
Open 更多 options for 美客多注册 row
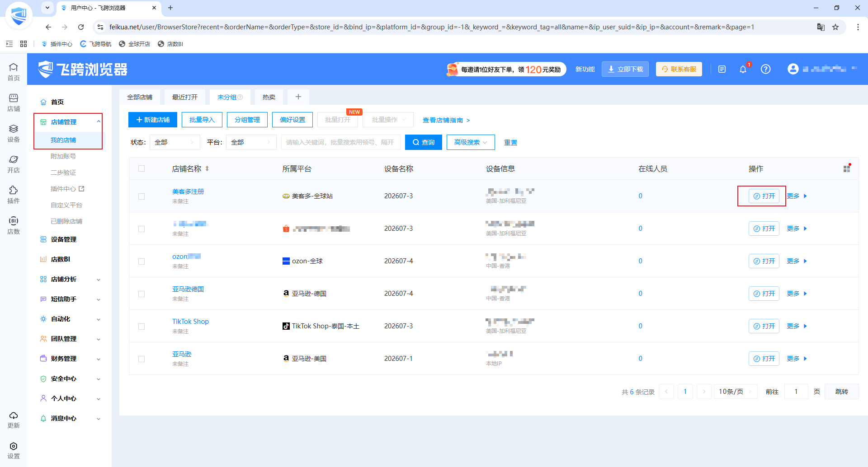pos(797,196)
